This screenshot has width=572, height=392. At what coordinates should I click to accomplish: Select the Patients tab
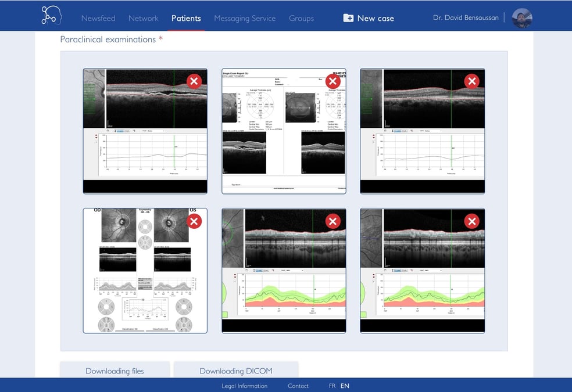pyautogui.click(x=186, y=18)
